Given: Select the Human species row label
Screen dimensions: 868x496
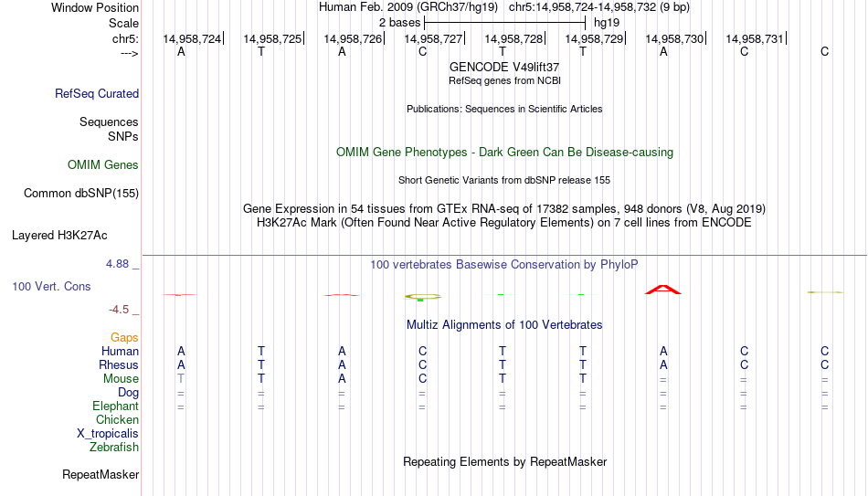Looking at the screenshot, I should (x=120, y=351).
